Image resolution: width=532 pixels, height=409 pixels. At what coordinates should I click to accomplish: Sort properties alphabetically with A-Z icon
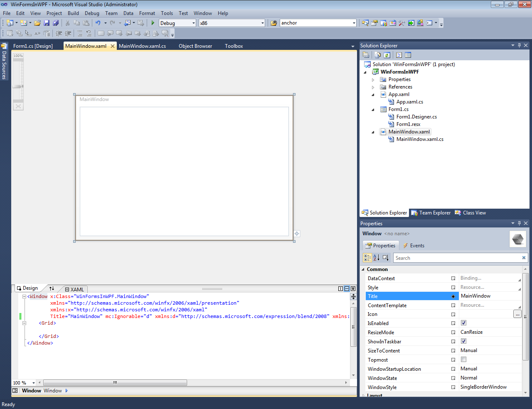coord(376,258)
